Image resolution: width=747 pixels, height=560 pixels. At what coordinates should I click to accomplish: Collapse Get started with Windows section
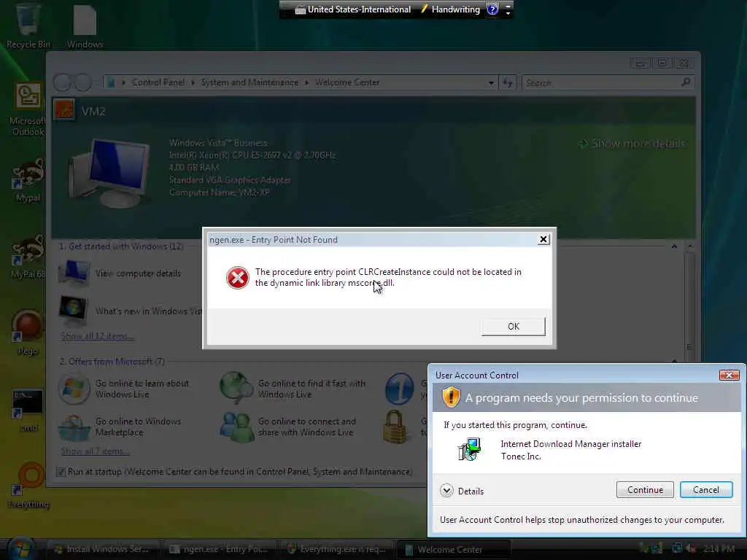click(x=674, y=246)
